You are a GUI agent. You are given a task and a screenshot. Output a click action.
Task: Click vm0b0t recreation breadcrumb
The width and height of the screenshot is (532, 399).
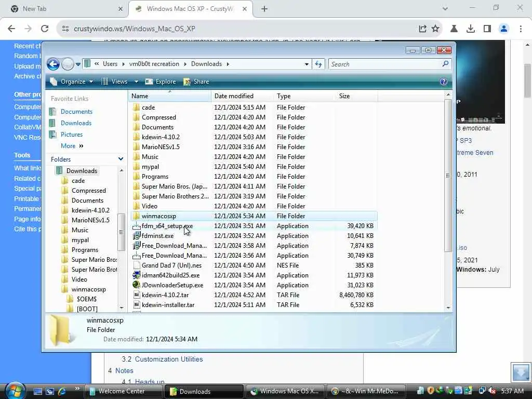click(x=154, y=64)
